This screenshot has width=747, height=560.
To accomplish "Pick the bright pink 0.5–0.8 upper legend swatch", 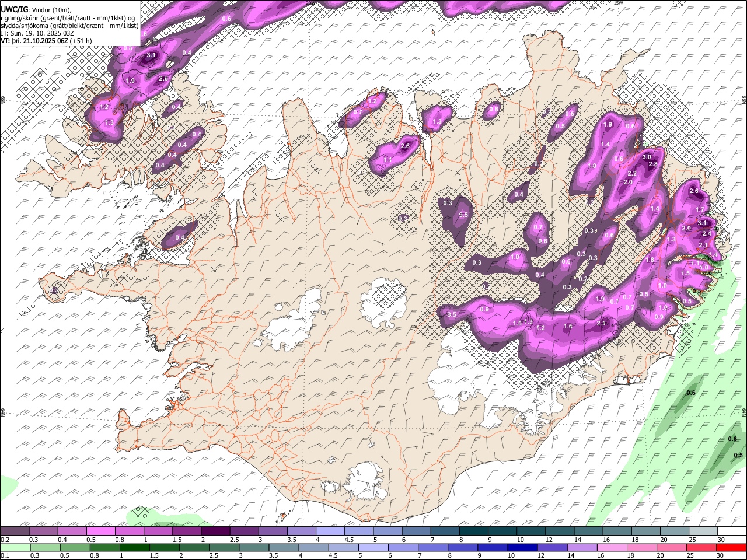I will coord(100,531).
